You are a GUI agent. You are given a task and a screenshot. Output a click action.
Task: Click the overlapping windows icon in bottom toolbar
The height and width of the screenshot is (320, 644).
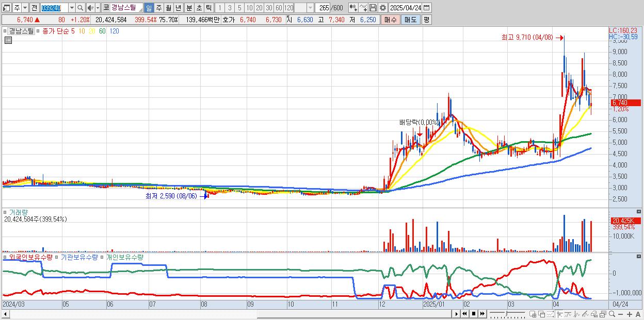[542, 314]
